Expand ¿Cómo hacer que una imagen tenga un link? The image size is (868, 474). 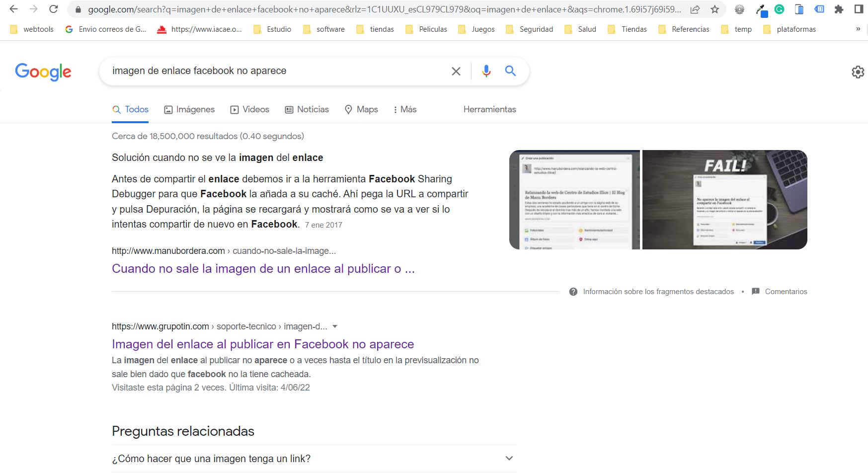[314, 459]
